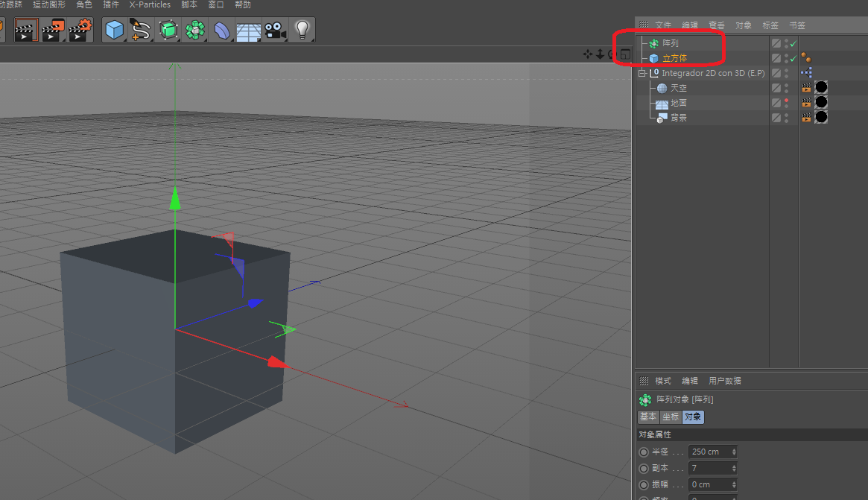Click the compositing tag on 背景 row
Viewport: 868px width, 500px height.
pyautogui.click(x=807, y=118)
